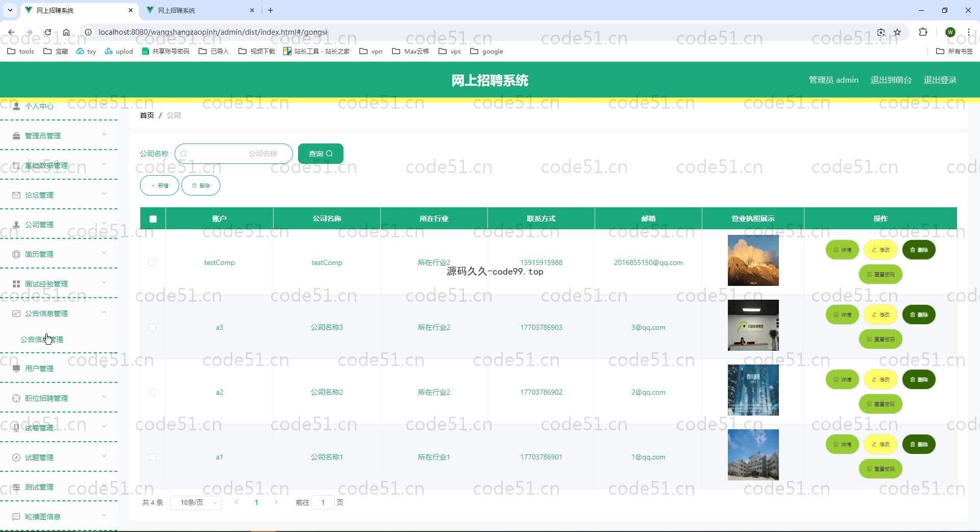Screen dimensions: 980x532
Task: Expand the 简历管理 menu chevron
Action: coord(104,253)
